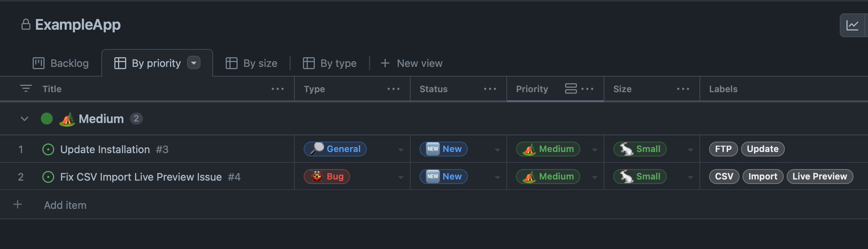This screenshot has height=249, width=868.
Task: Open Title column options menu
Action: coord(277,89)
